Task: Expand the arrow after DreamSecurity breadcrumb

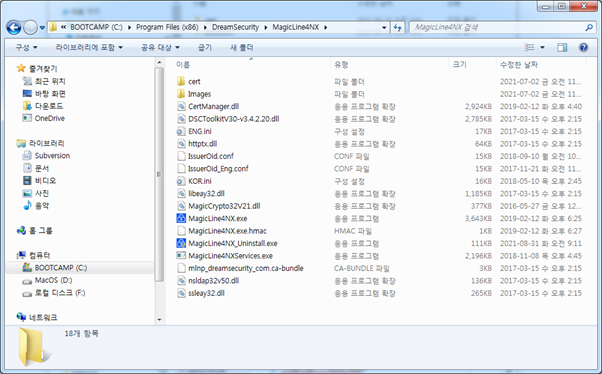Action: click(265, 27)
